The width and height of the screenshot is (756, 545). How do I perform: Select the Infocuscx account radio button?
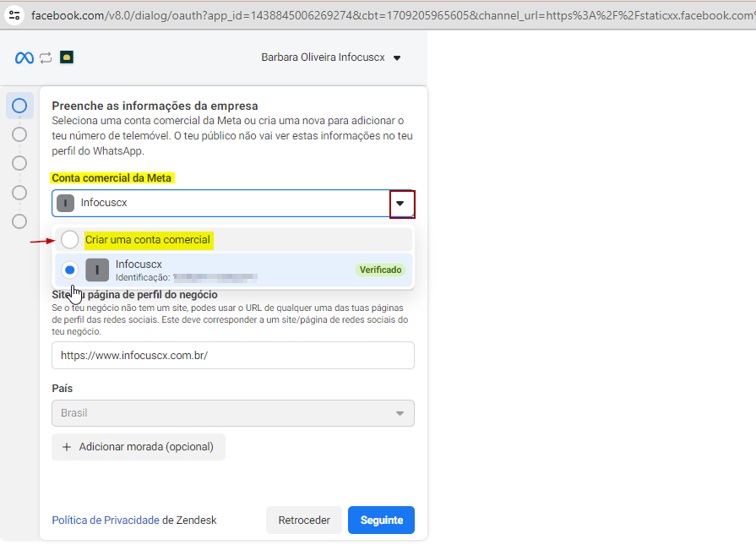point(70,270)
